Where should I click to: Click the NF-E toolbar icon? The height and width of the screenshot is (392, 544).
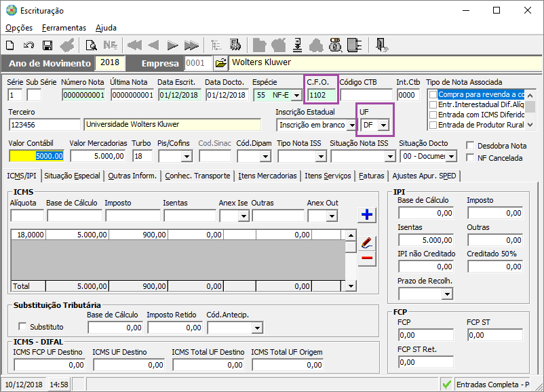[x=111, y=45]
